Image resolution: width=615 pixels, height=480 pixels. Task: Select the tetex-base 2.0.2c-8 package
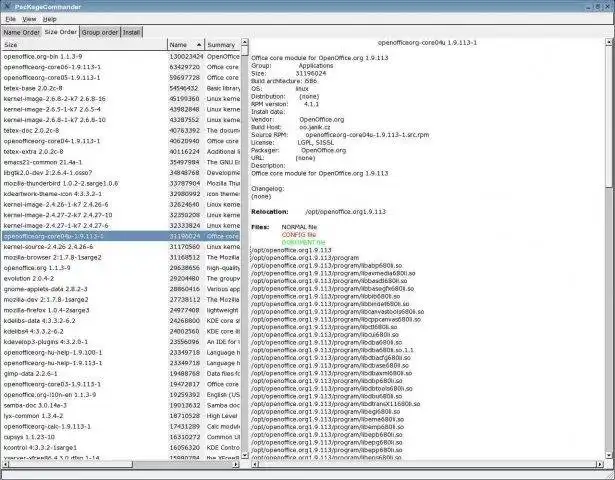121,88
